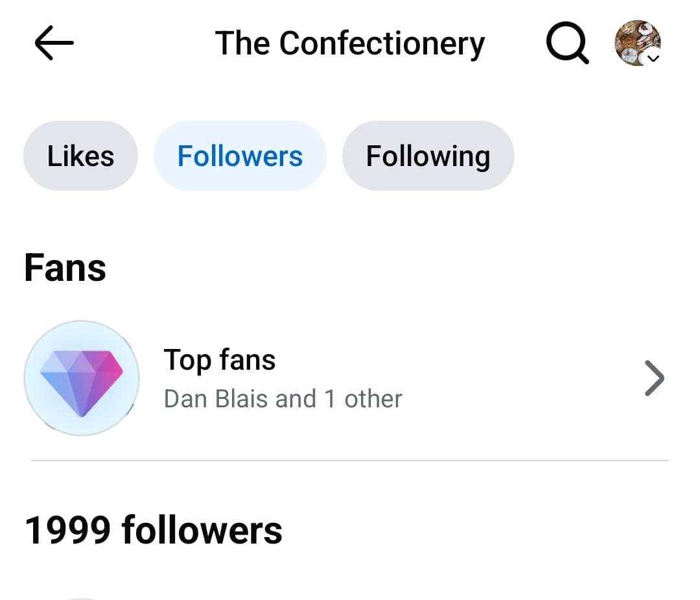Tap Dan Blais and 1 other text
The image size is (700, 600).
pyautogui.click(x=283, y=398)
